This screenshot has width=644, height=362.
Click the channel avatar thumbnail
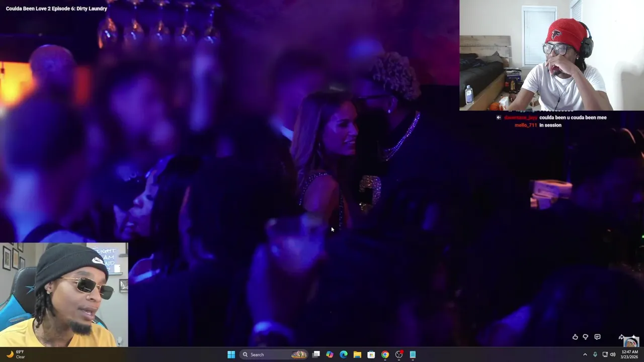[x=631, y=342]
